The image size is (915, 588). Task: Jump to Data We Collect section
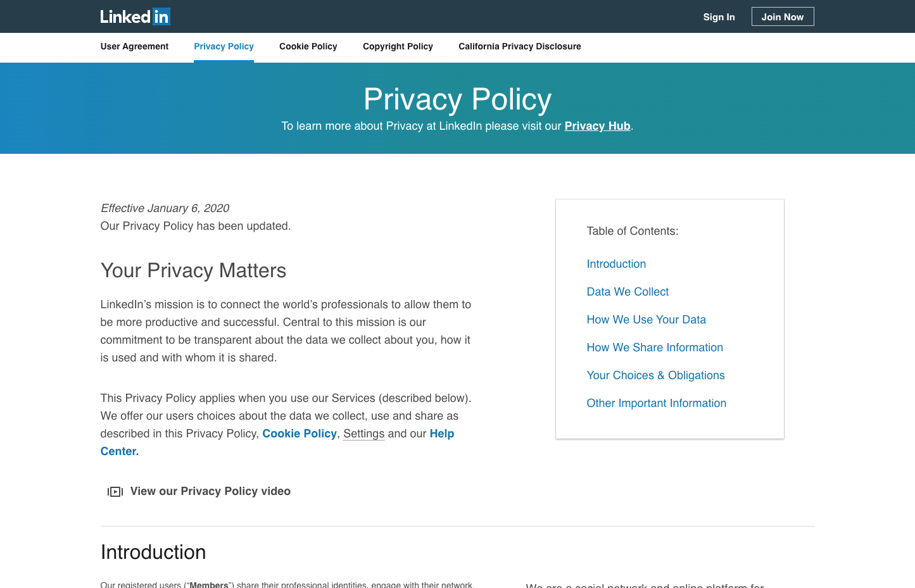click(628, 292)
